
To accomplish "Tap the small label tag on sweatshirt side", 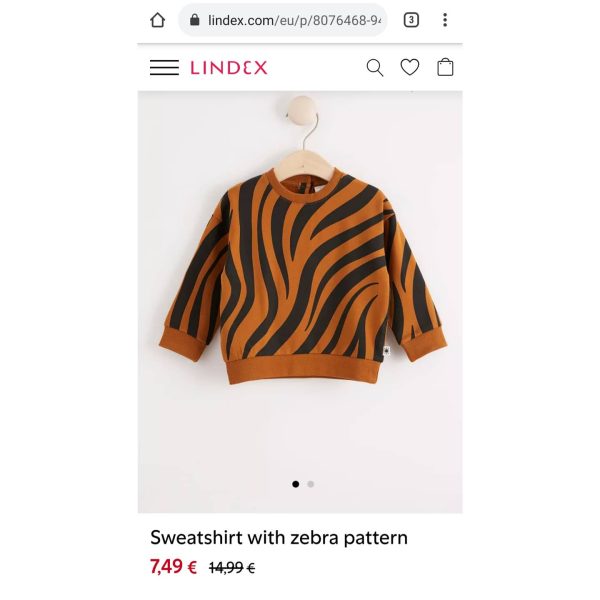I will point(386,353).
